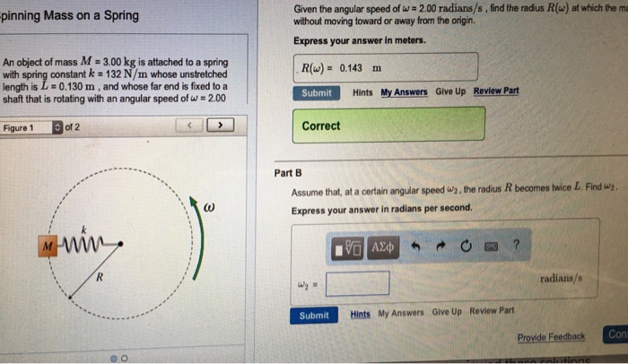Go to the previous figure arrow

[x=189, y=126]
